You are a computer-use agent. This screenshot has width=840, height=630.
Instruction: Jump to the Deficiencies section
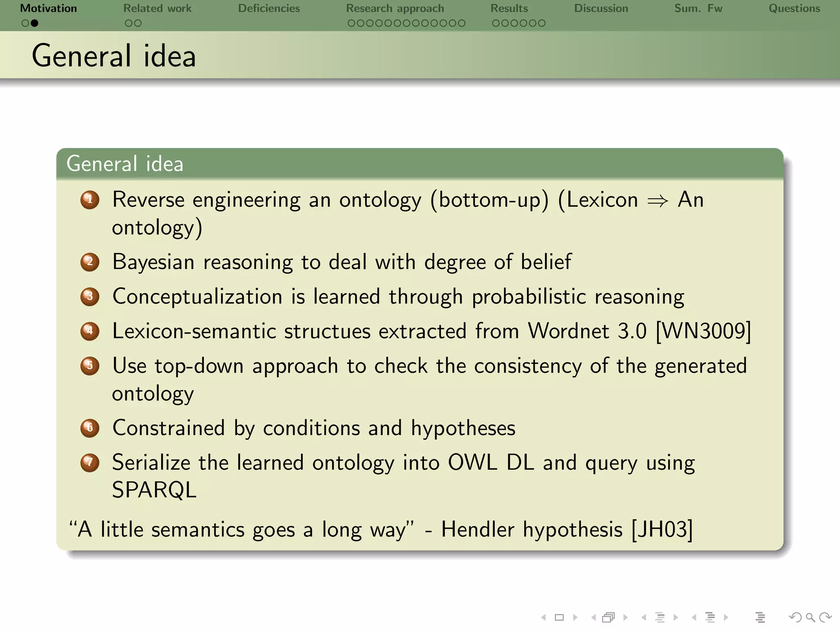[x=269, y=8]
